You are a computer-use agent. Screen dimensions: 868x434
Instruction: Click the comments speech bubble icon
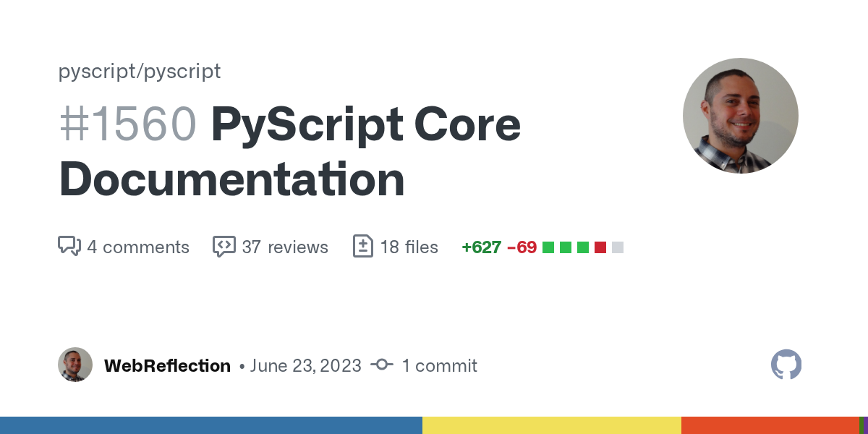coord(69,247)
